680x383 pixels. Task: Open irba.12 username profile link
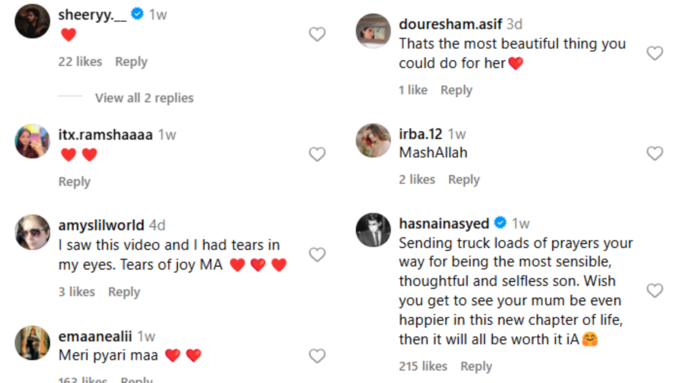[420, 134]
